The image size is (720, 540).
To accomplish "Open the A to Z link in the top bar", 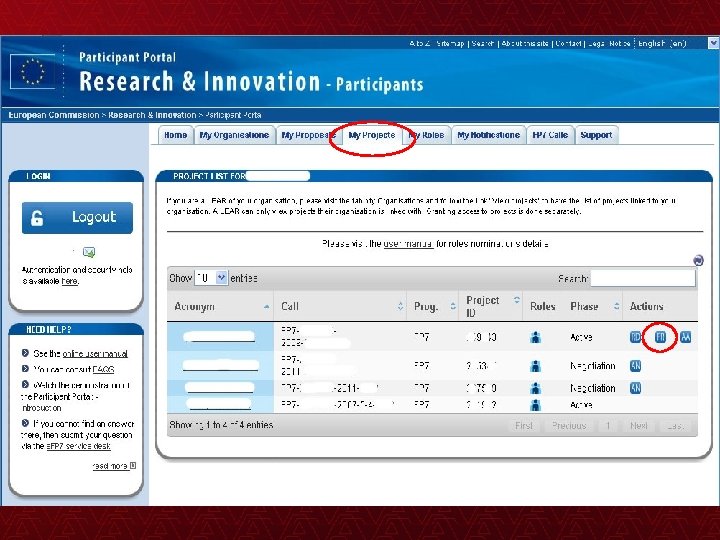I will click(x=420, y=43).
